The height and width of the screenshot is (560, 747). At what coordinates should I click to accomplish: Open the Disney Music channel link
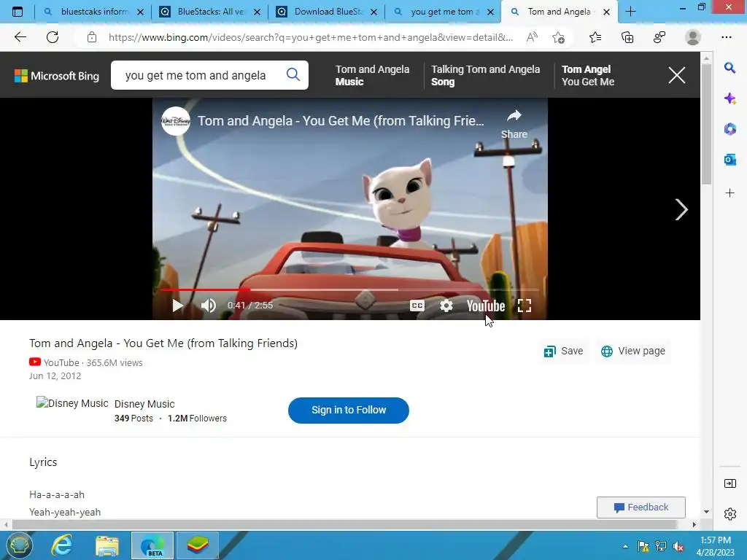click(144, 404)
